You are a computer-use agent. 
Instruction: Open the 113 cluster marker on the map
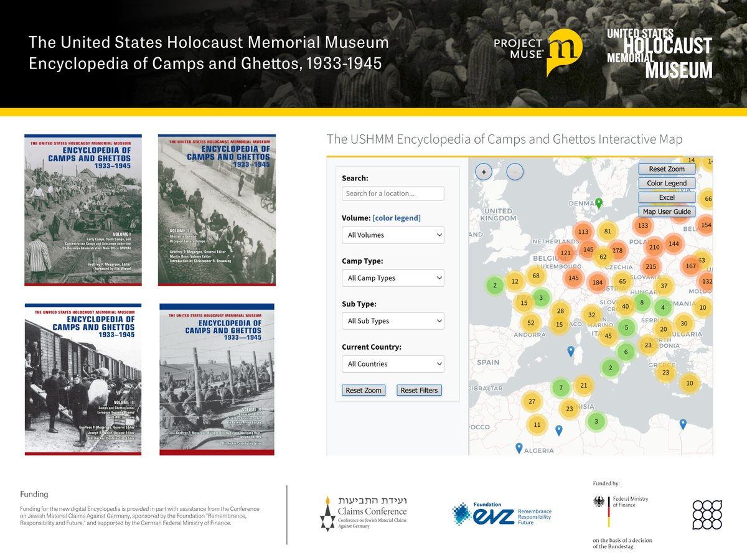click(583, 232)
